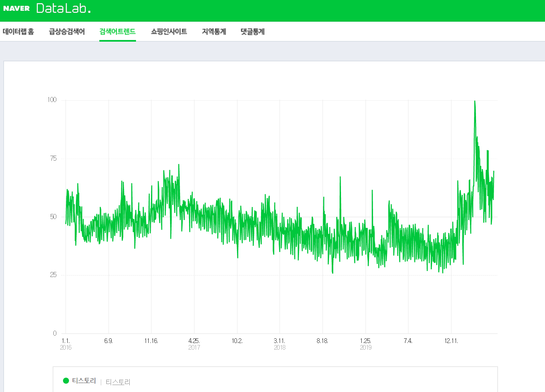Open the 데이터랩 홈 tab
Image resolution: width=545 pixels, height=392 pixels.
click(x=18, y=32)
